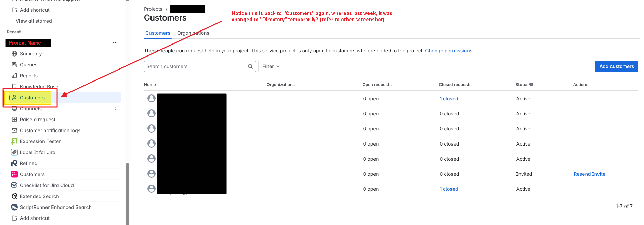The width and height of the screenshot is (644, 225).
Task: Click the Name column header
Action: 150,85
